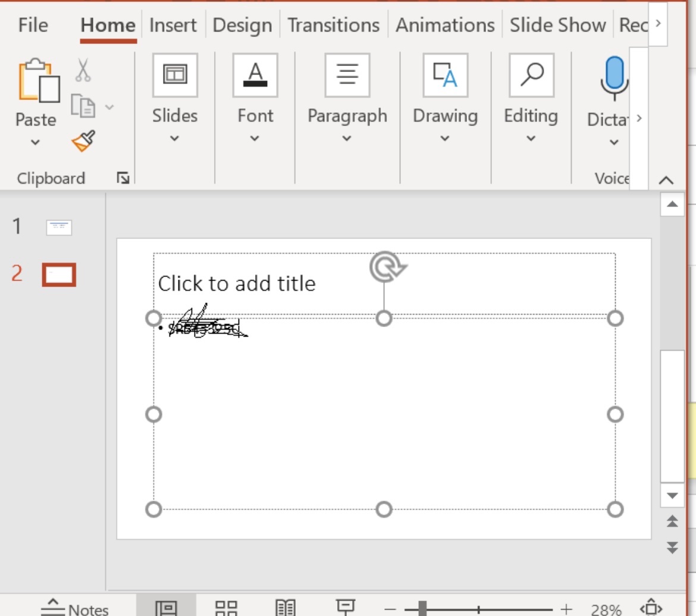This screenshot has width=696, height=616.
Task: Copy selection using the Copy icon
Action: 83,106
